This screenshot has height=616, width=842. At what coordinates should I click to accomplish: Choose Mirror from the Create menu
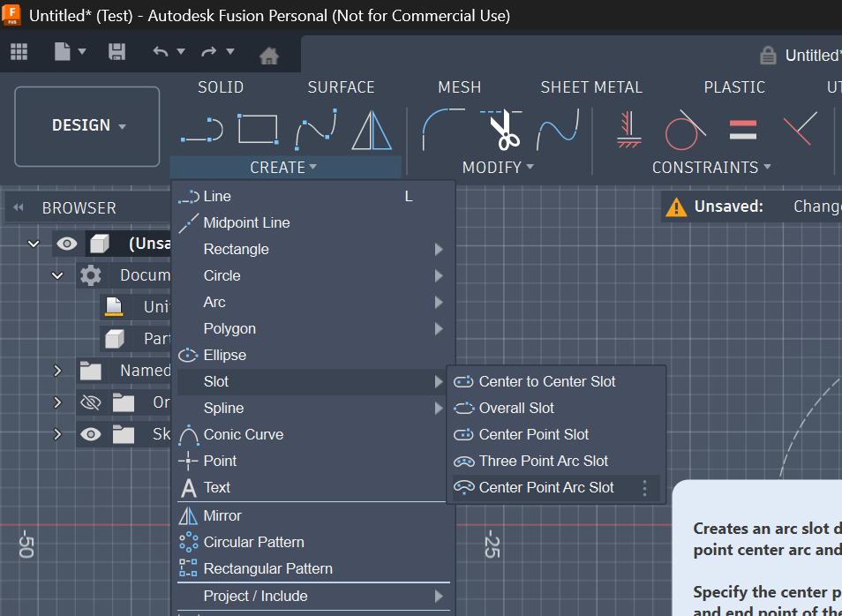click(313, 516)
